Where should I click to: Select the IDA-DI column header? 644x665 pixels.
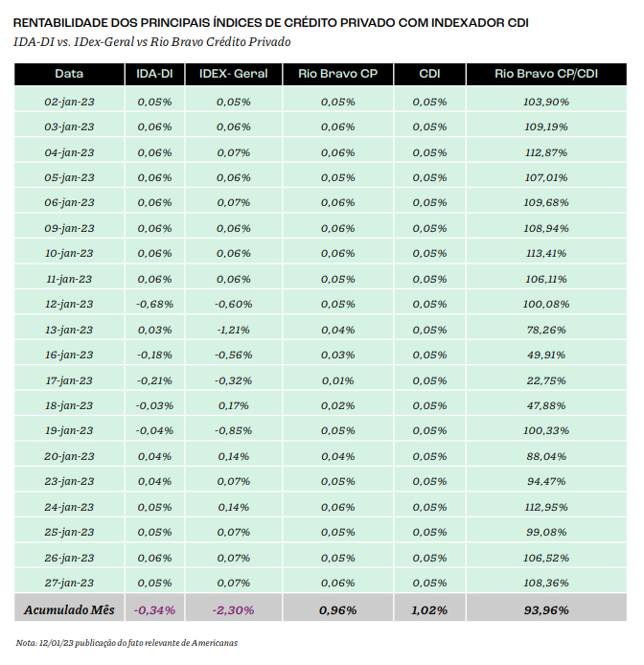click(154, 74)
